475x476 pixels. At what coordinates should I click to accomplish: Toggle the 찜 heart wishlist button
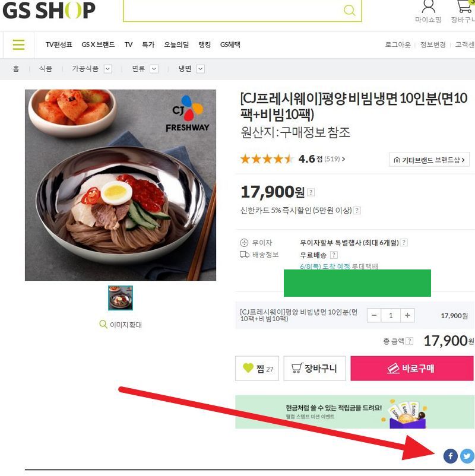point(257,368)
